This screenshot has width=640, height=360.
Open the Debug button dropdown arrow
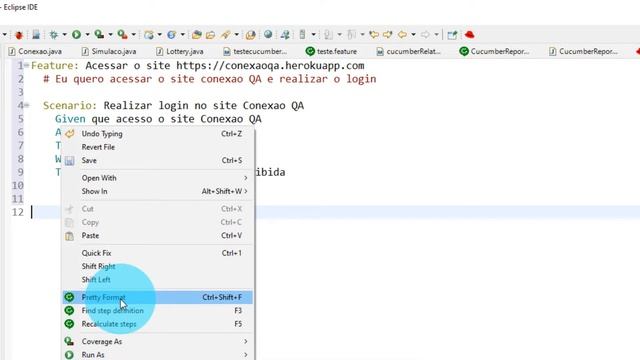coord(64,35)
